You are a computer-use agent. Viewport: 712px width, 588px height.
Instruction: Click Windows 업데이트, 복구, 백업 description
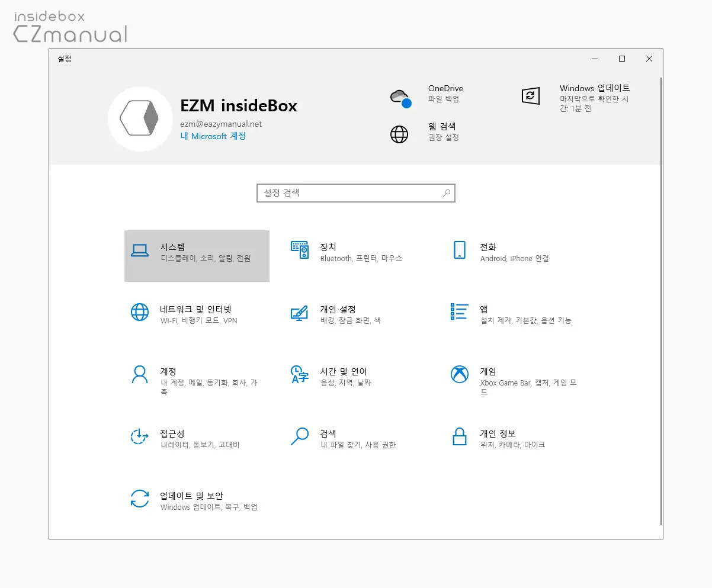209,507
